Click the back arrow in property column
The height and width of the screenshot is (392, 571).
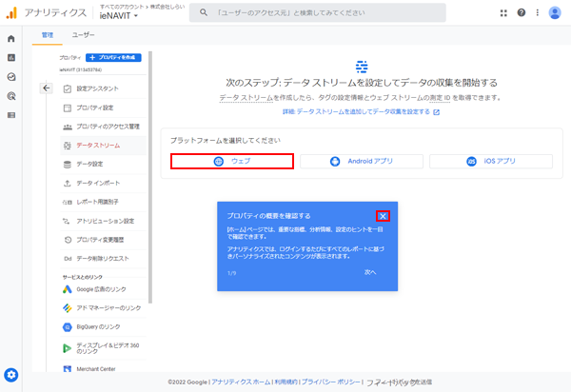click(47, 88)
